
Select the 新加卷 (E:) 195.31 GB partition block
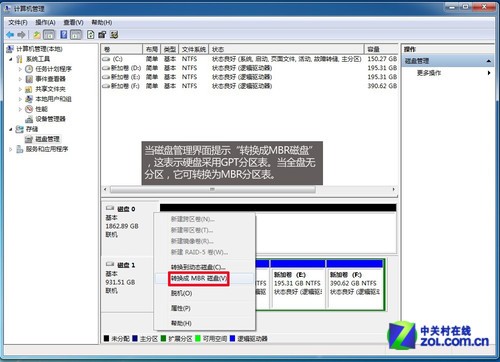coord(298,284)
